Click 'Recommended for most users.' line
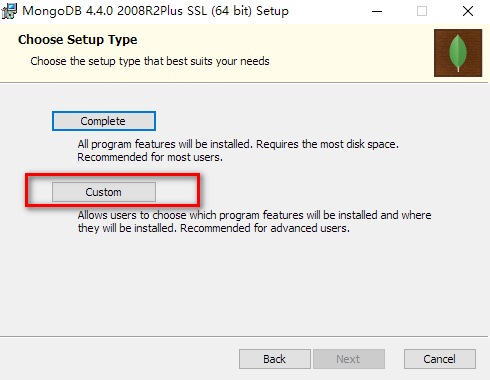The image size is (490, 380). pos(150,157)
